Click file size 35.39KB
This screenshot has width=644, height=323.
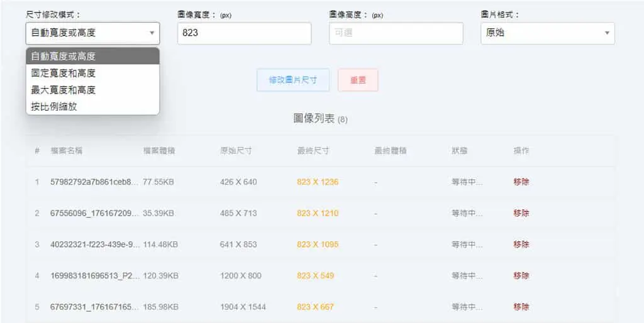coord(158,213)
